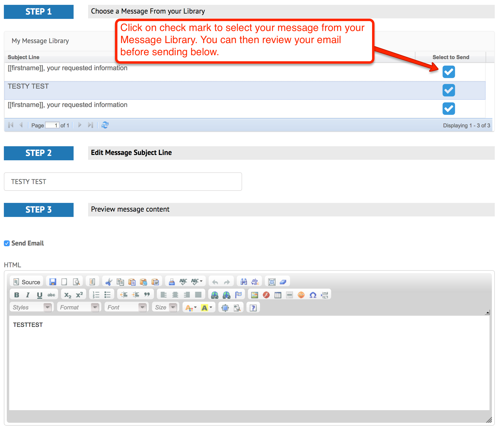
Task: Toggle bold formatting in the editor
Action: 16,295
